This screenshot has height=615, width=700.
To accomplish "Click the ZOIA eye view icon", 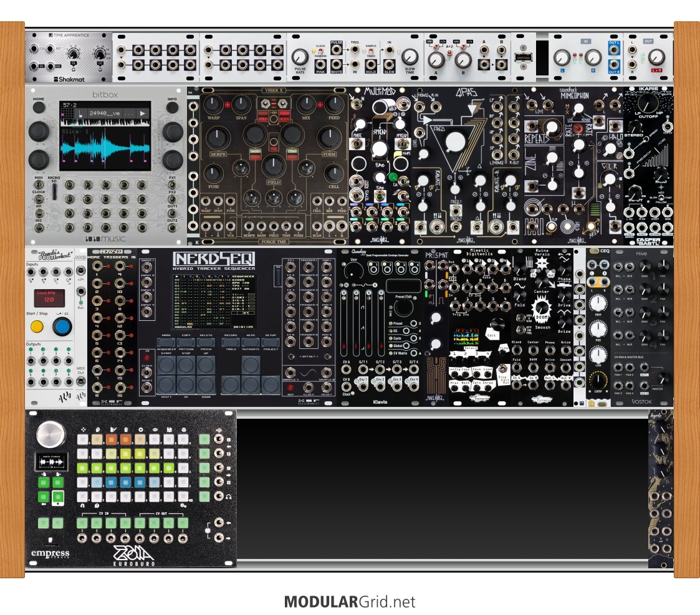I will coord(155,429).
